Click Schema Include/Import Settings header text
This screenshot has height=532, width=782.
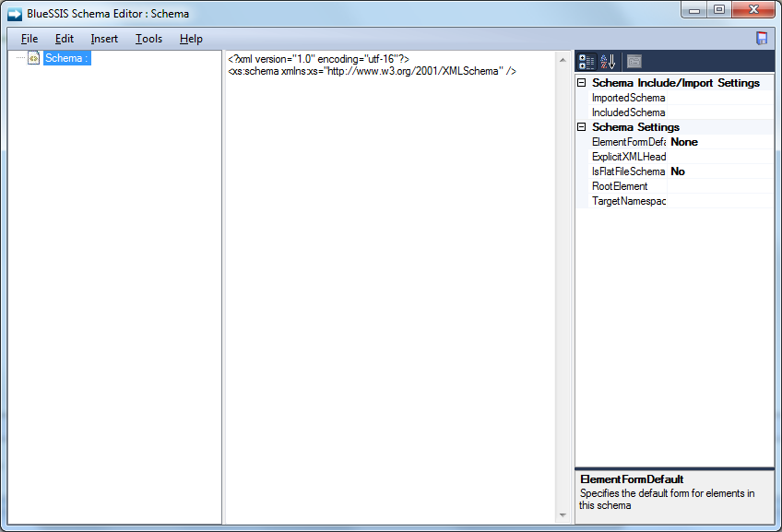click(676, 83)
